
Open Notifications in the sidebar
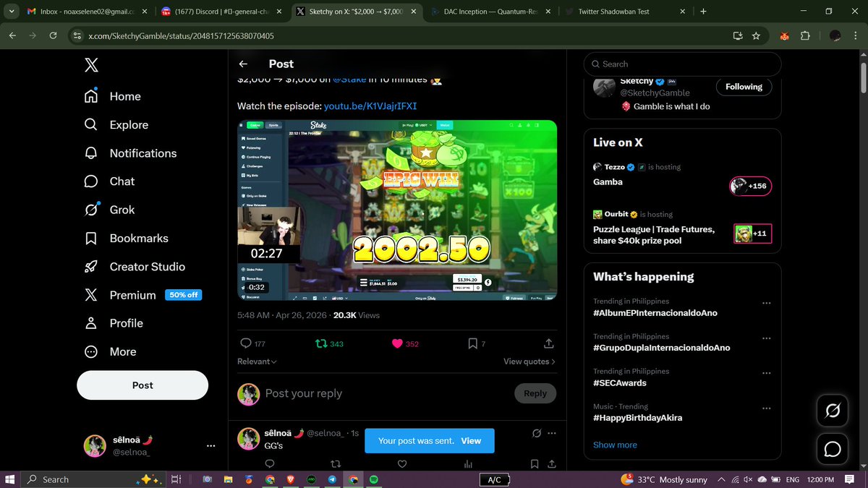[x=130, y=153]
